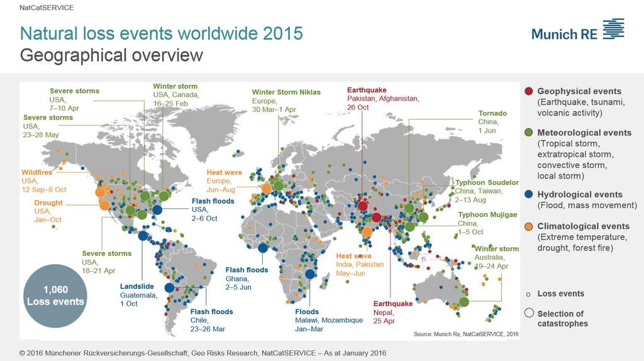Click the 'Meteorological events' legend heading
This screenshot has height=361, width=644.
(x=584, y=133)
